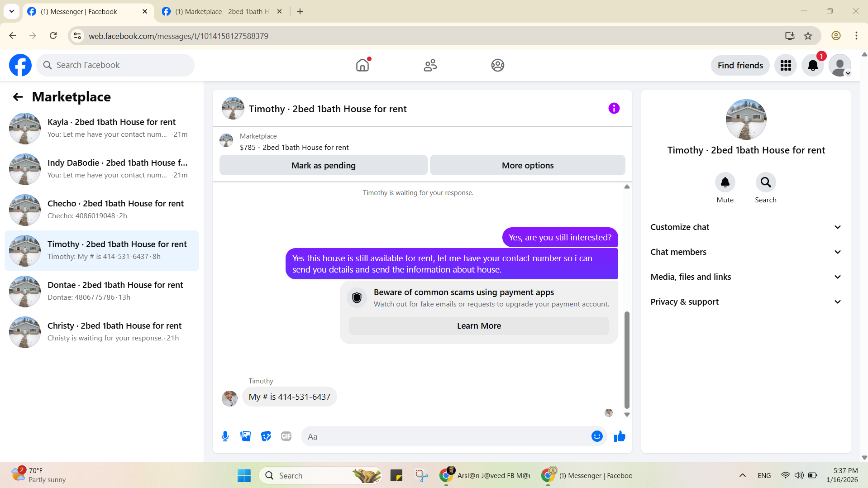The image size is (868, 488).
Task: Open conversation information purple icon
Action: 614,108
